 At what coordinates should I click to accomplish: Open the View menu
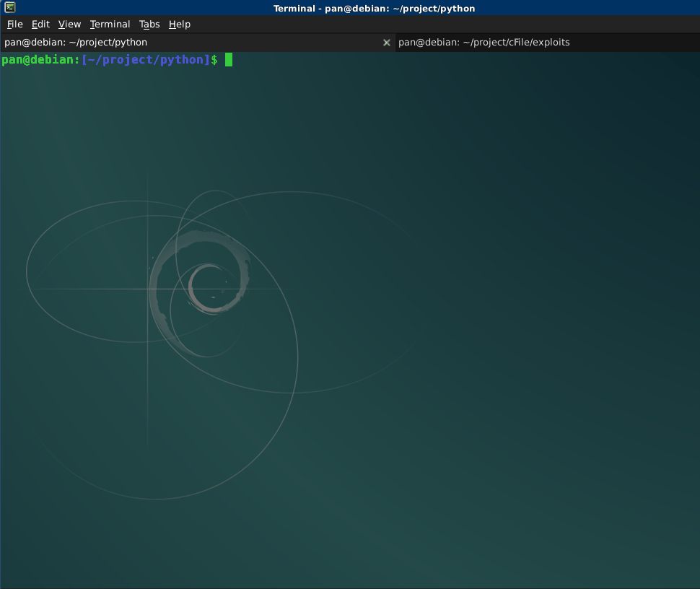tap(70, 24)
